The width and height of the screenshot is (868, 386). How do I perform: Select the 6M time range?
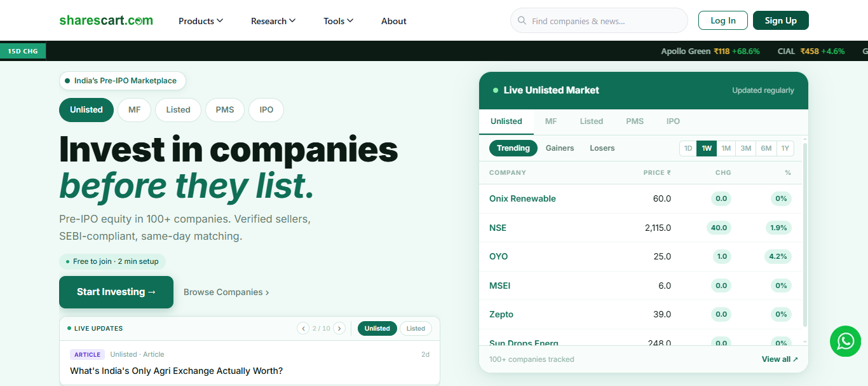pos(766,148)
